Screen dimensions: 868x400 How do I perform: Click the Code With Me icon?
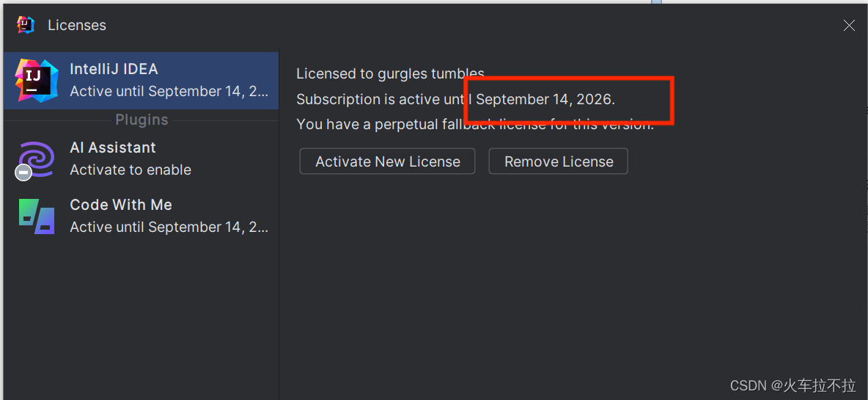pos(37,216)
